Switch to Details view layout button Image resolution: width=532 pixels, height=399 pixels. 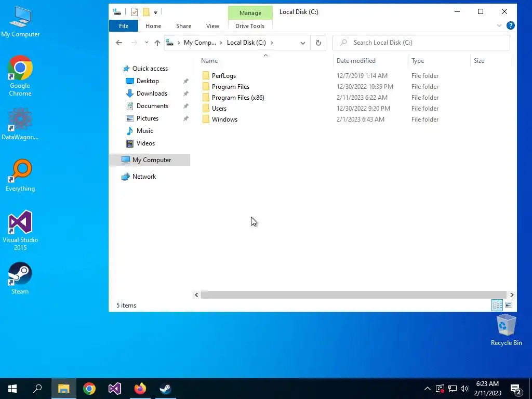pos(497,305)
